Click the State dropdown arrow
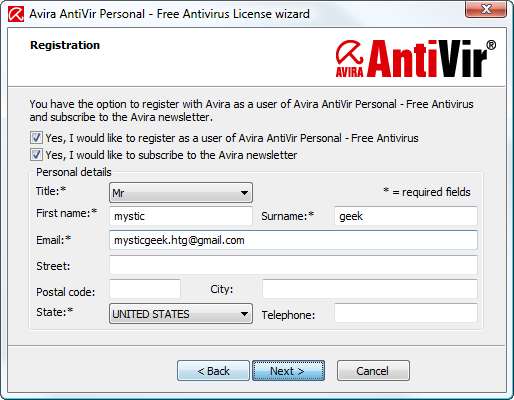 tap(244, 314)
